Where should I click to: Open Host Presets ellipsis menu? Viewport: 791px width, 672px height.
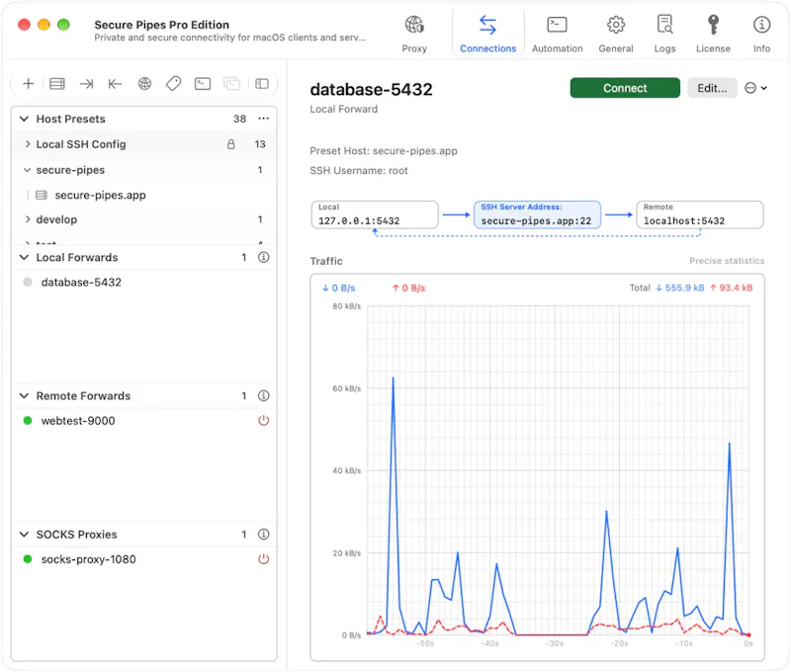[263, 119]
